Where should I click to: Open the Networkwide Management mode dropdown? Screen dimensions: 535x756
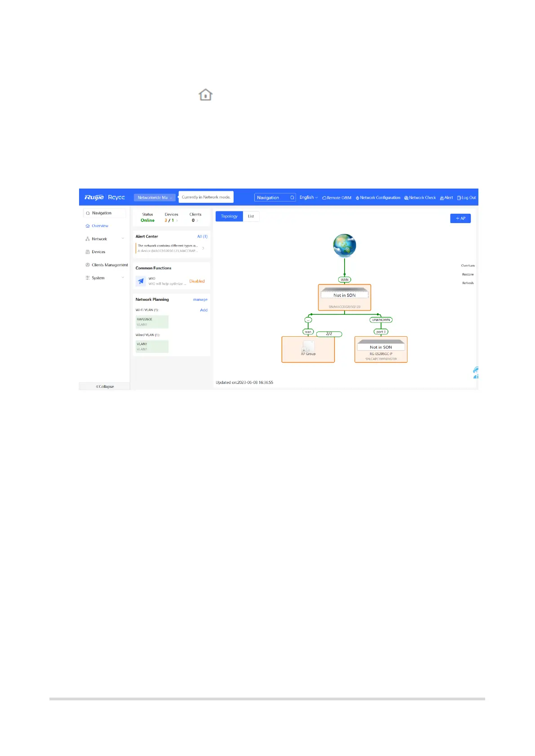point(155,198)
